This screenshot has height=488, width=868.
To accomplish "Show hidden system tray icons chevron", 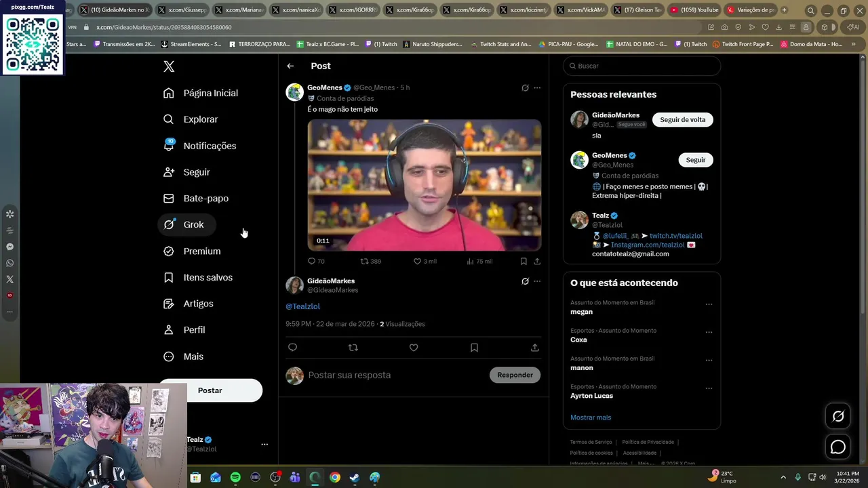I will pyautogui.click(x=783, y=477).
